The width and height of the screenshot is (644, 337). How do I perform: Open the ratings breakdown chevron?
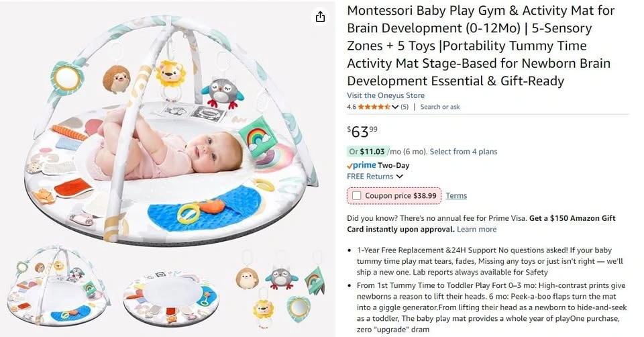395,107
